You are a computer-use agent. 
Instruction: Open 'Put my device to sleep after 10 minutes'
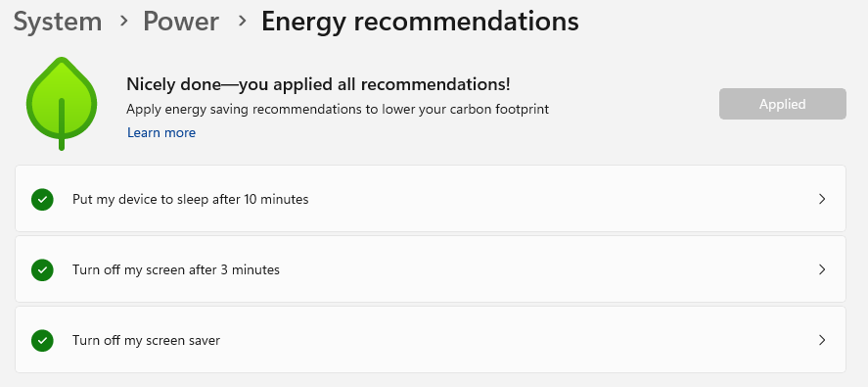click(x=431, y=199)
